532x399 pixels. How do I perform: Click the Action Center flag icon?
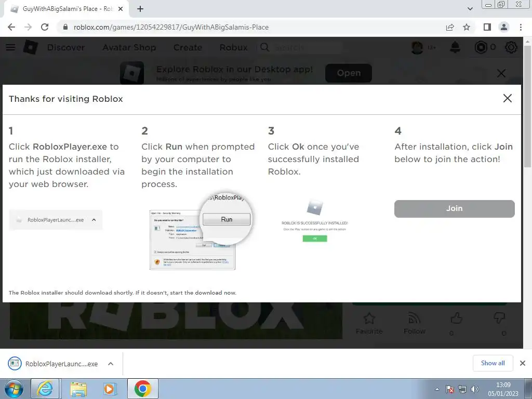[450, 389]
